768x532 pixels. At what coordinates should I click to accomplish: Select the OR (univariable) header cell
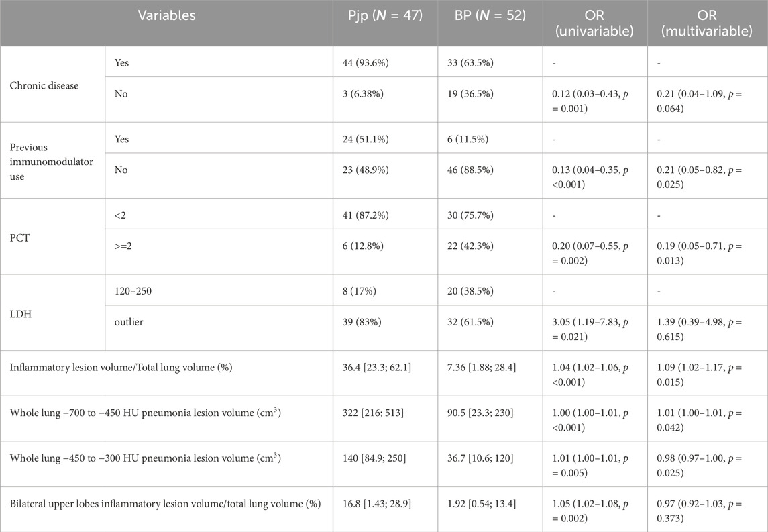[x=594, y=23]
